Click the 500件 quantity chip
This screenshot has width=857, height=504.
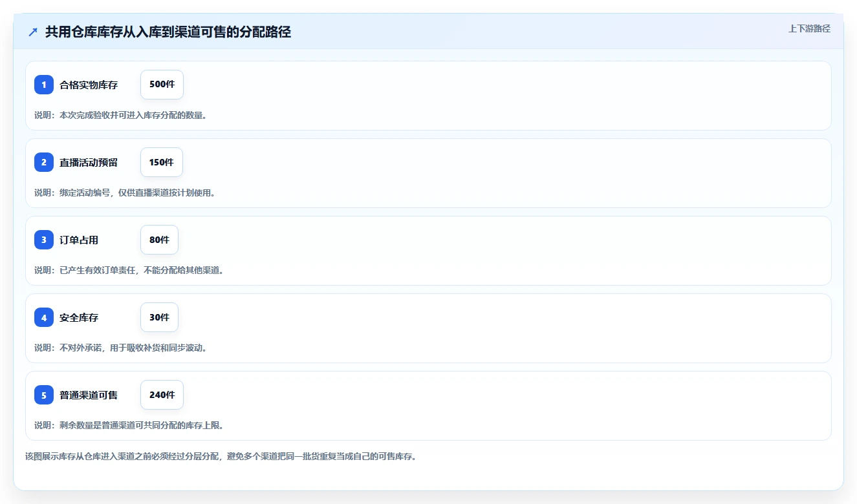tap(162, 85)
